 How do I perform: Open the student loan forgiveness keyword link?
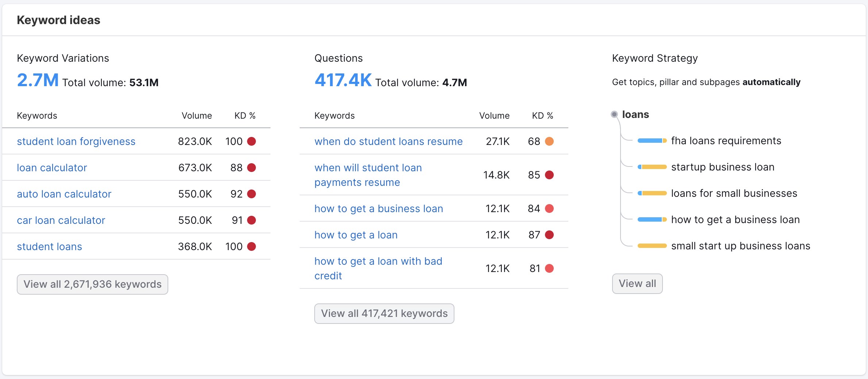point(76,141)
